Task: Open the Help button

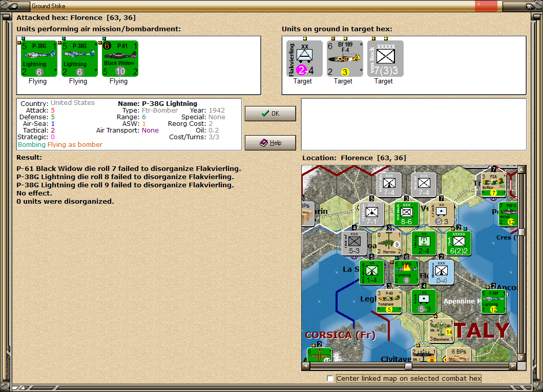Action: click(x=270, y=143)
